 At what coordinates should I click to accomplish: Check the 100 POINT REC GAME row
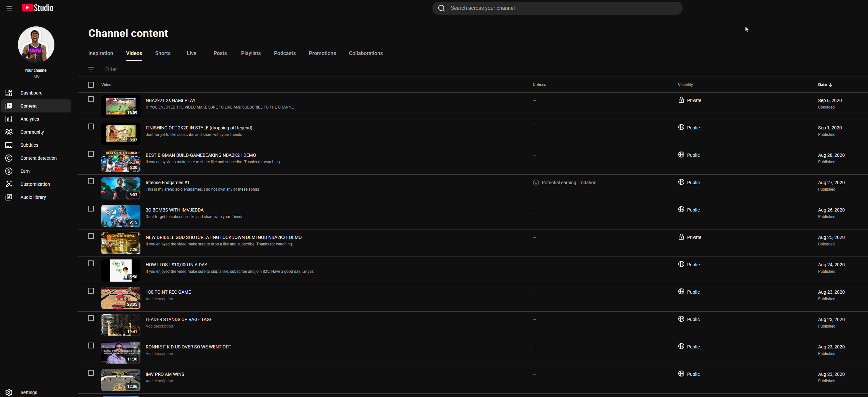(91, 291)
